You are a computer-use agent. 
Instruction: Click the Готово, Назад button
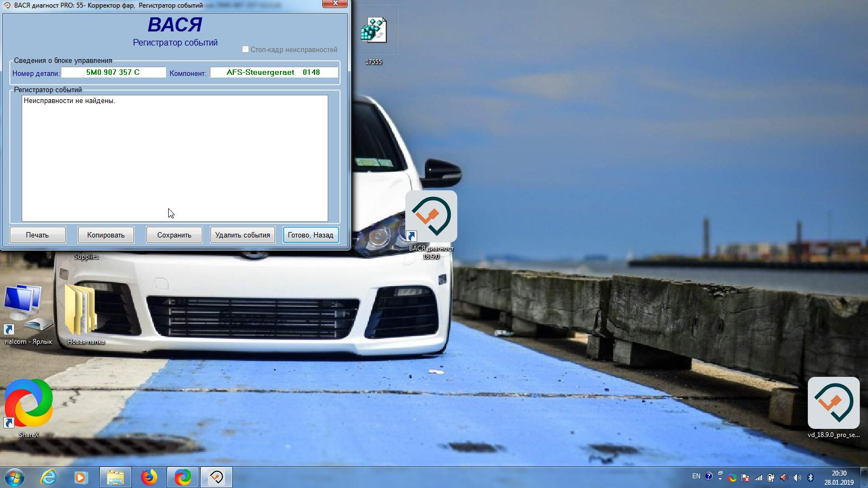(311, 235)
